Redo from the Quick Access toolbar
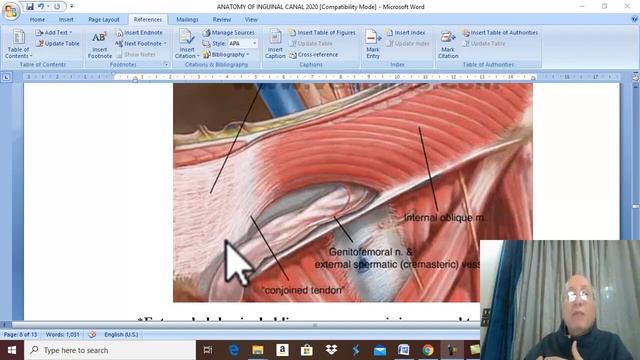This screenshot has height=360, width=640. 57,7
